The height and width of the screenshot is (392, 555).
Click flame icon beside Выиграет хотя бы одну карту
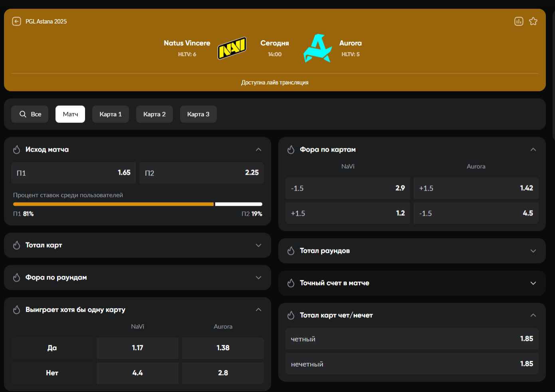click(x=16, y=310)
